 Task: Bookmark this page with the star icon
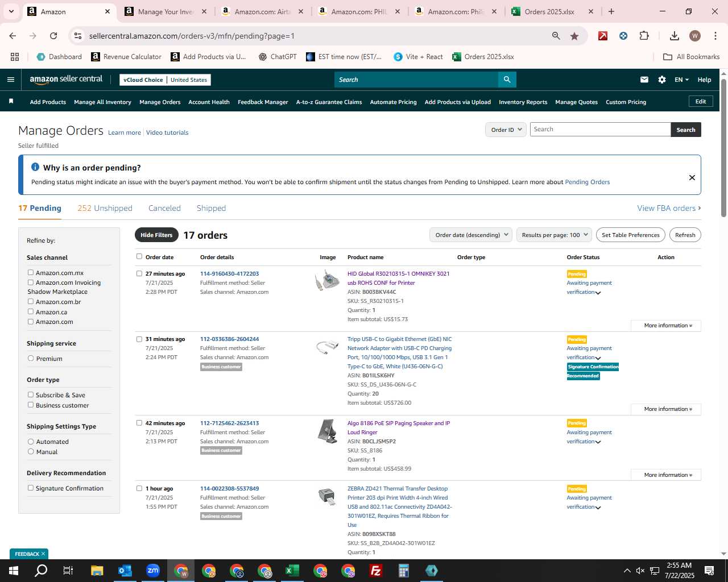tap(574, 36)
